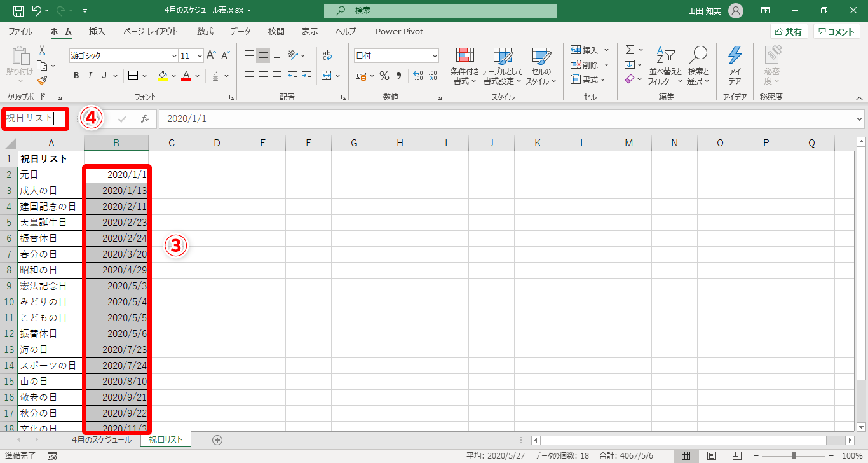Click the 共有 share button
The width and height of the screenshot is (868, 463).
click(789, 31)
